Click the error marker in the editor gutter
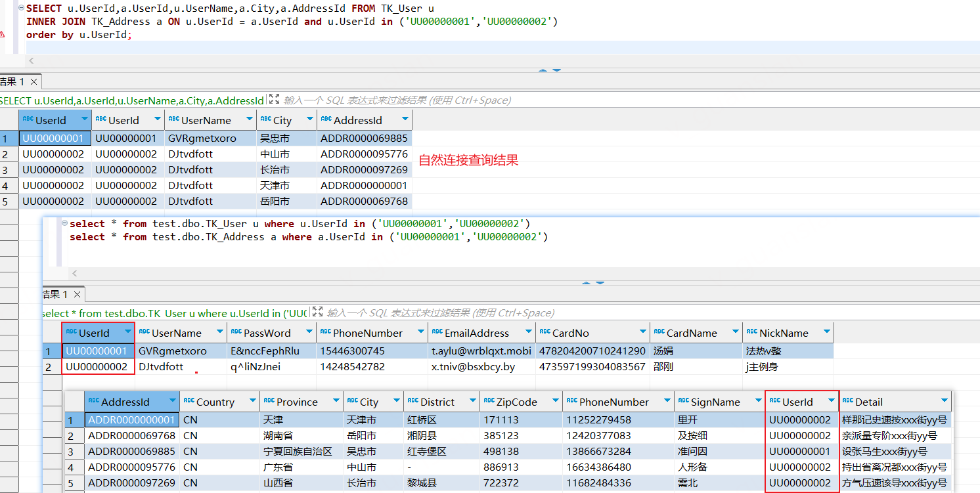The image size is (980, 493). click(2, 35)
